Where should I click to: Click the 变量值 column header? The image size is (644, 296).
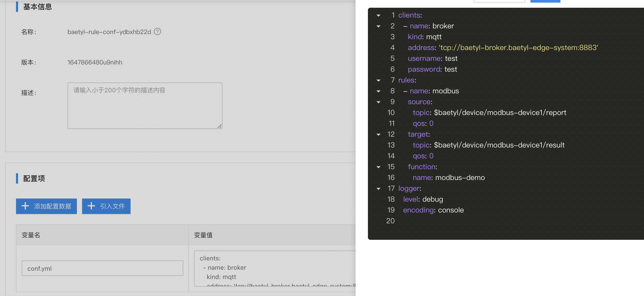pos(203,235)
